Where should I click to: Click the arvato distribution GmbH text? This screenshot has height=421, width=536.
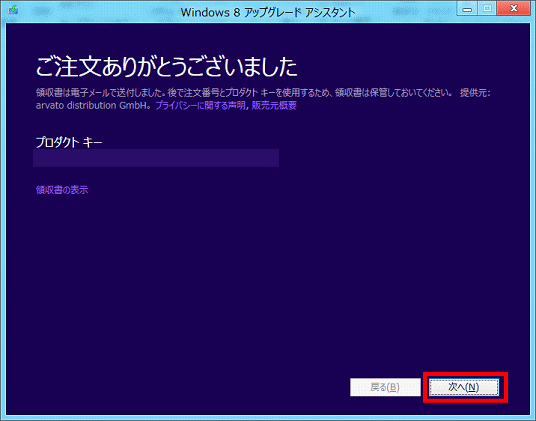point(93,105)
